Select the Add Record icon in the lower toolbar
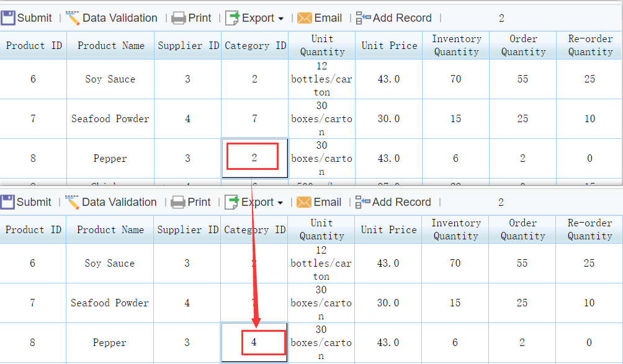This screenshot has width=623, height=364. click(x=361, y=202)
